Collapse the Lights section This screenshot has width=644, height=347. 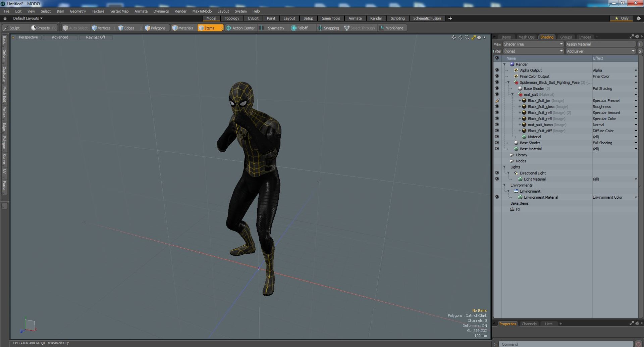tap(504, 167)
